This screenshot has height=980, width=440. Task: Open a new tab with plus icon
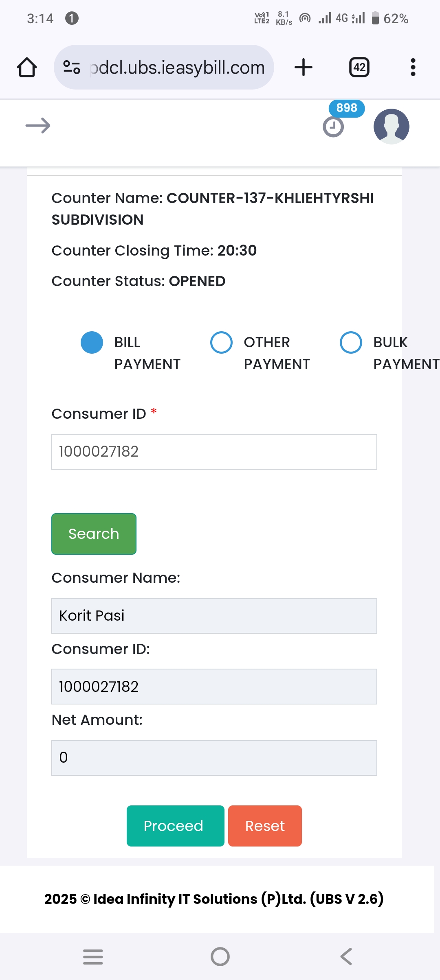click(x=304, y=67)
